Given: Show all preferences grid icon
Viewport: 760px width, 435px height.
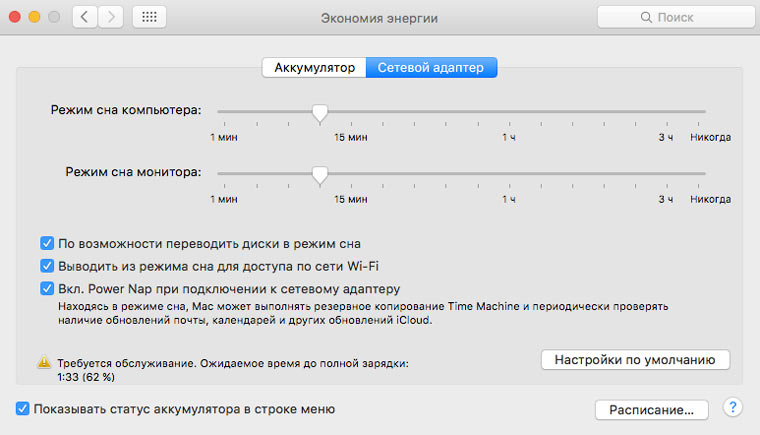Looking at the screenshot, I should coord(149,17).
